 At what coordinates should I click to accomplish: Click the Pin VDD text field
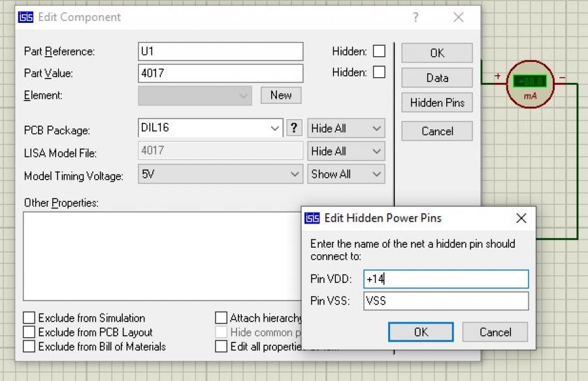446,279
